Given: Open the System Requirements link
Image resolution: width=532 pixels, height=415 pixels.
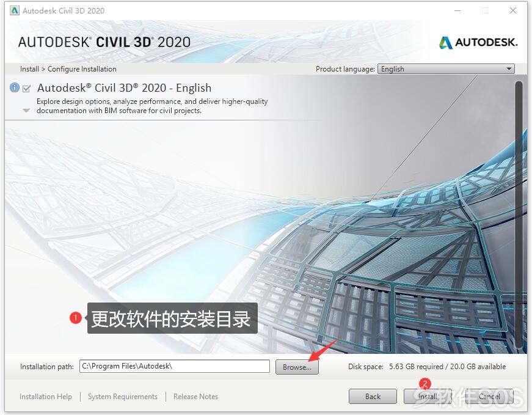Looking at the screenshot, I should (123, 397).
